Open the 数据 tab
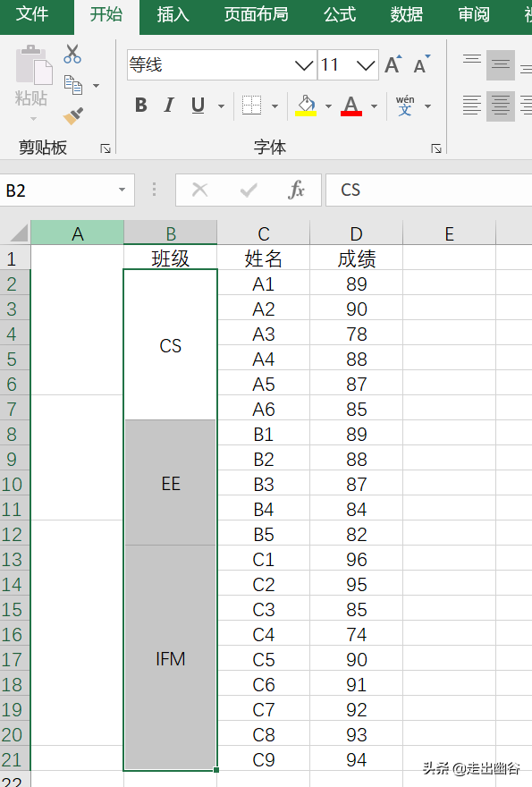The height and width of the screenshot is (787, 532). tap(407, 14)
